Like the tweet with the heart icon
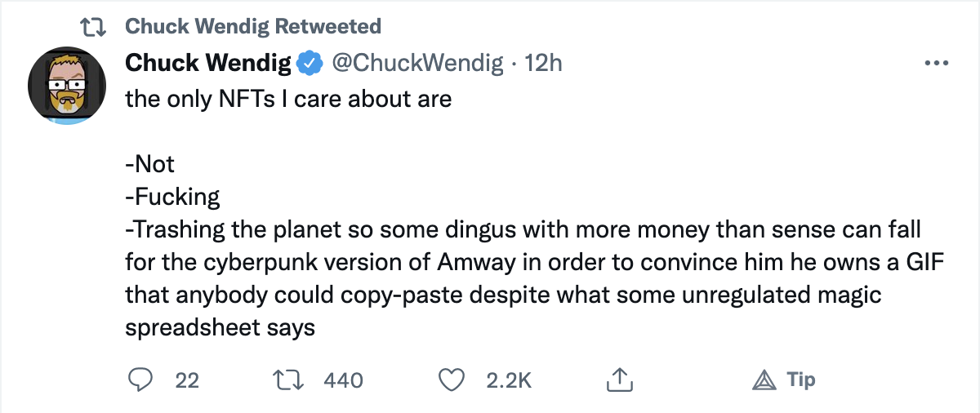Image resolution: width=980 pixels, height=413 pixels. 452,380
